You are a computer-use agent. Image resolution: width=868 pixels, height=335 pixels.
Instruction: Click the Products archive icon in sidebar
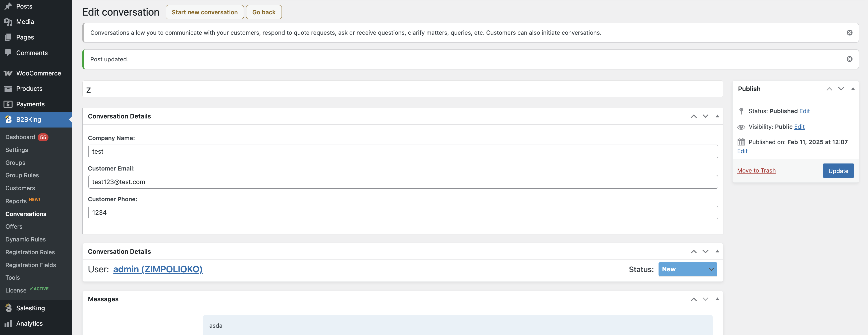pyautogui.click(x=8, y=89)
